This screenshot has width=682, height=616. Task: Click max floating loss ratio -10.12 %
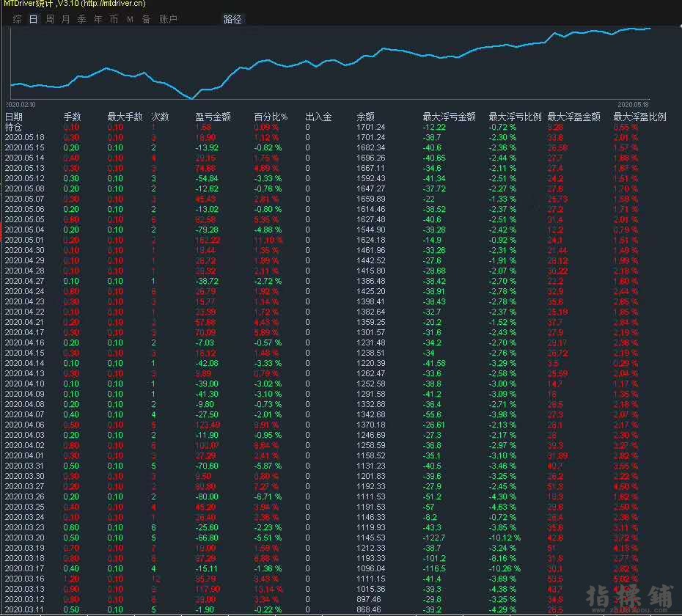[x=505, y=538]
